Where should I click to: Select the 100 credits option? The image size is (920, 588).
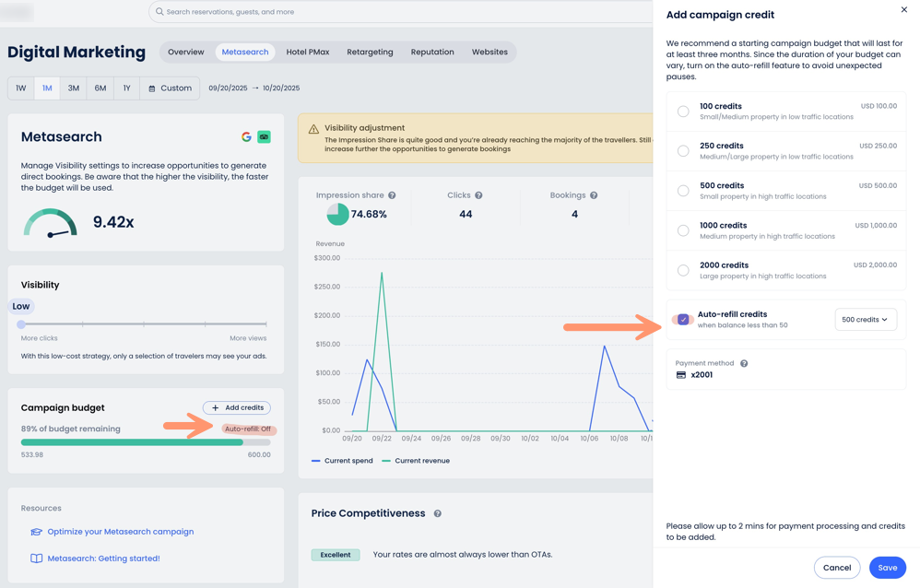click(683, 112)
